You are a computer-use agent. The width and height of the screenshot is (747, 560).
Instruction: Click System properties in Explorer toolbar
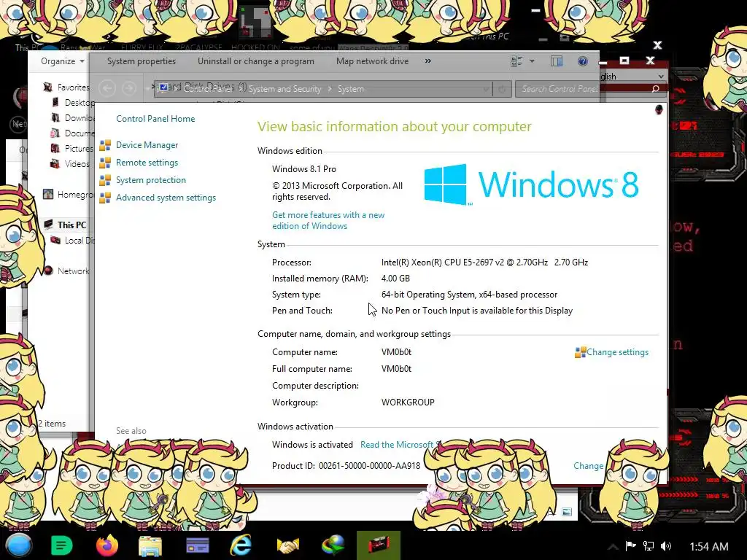[142, 61]
